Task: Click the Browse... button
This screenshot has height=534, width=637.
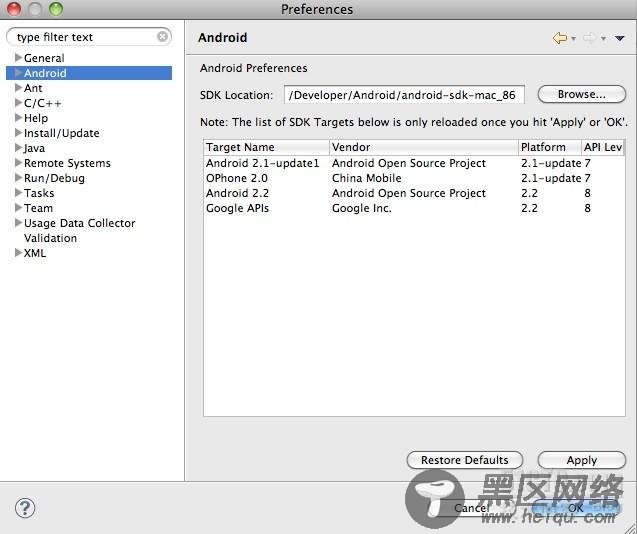Action: (x=581, y=94)
